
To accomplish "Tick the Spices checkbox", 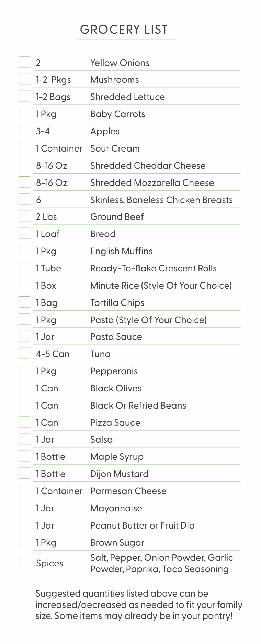I will [24, 563].
